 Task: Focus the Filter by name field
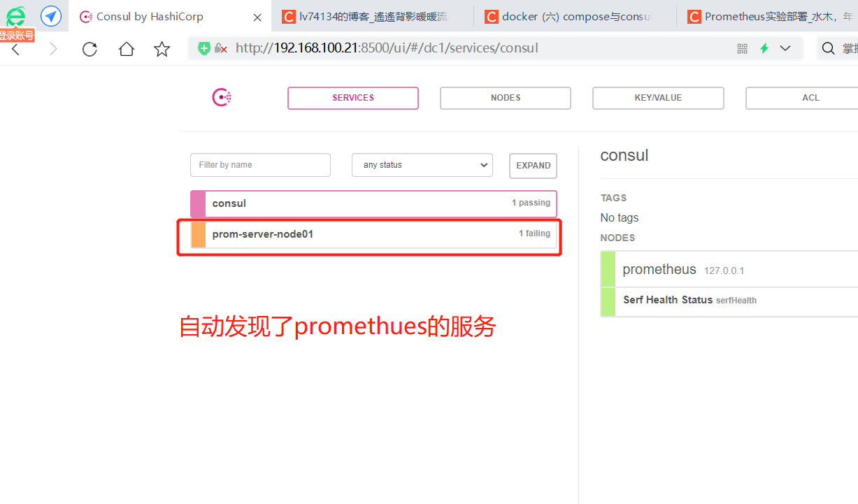[x=260, y=165]
